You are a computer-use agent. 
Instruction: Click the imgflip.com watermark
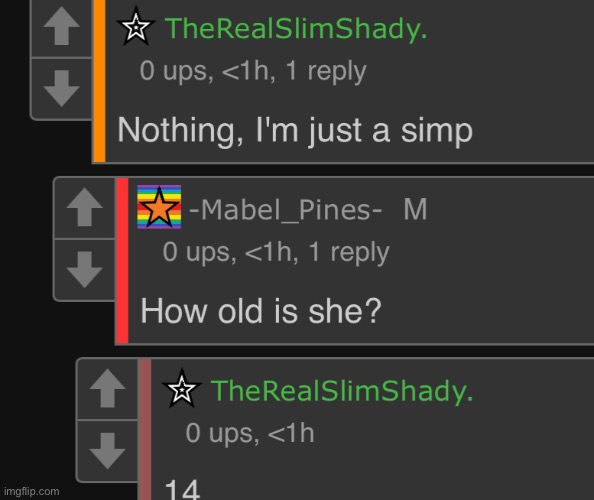pyautogui.click(x=32, y=492)
